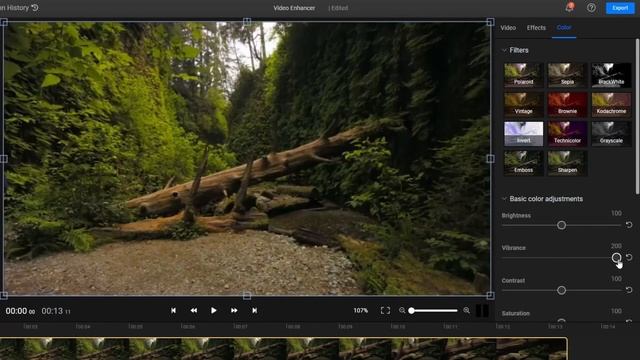Play the video
The height and width of the screenshot is (360, 640).
click(x=213, y=311)
